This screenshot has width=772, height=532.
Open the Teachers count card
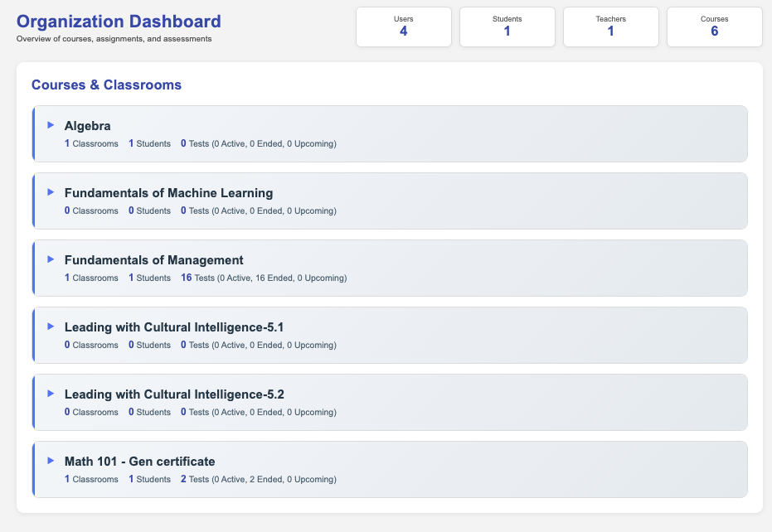click(x=610, y=27)
